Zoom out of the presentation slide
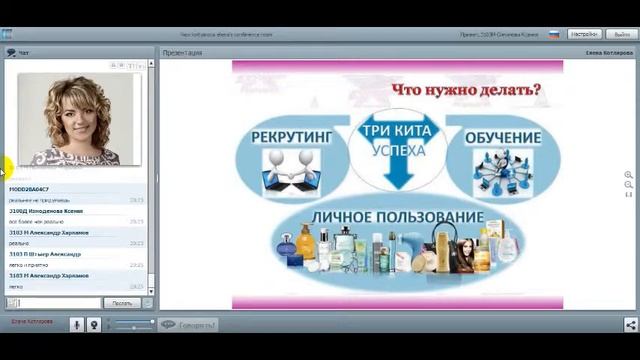Screen dimensions: 640x360 coord(628,185)
